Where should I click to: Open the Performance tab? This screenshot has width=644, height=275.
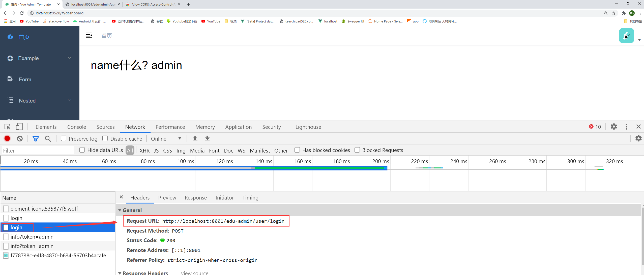(x=170, y=127)
